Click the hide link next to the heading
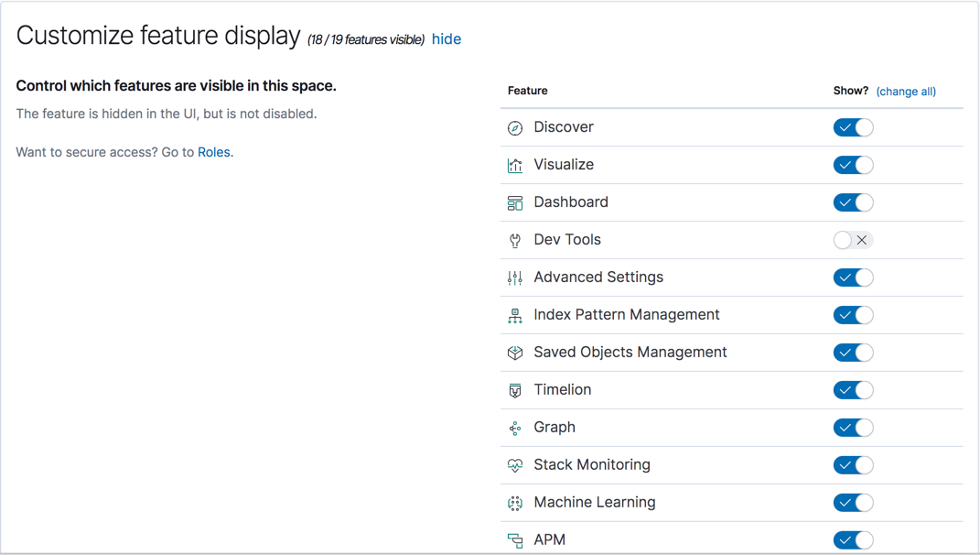The image size is (980, 555). tap(447, 38)
